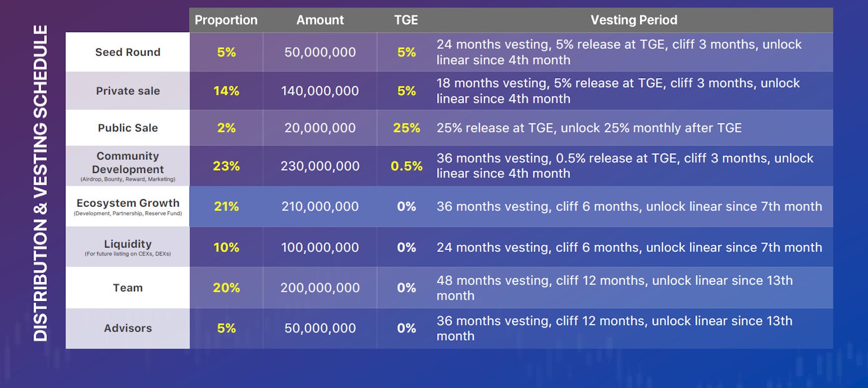Viewport: 868px width, 388px height.
Task: Select the 0.5% TGE value
Action: coord(406,166)
